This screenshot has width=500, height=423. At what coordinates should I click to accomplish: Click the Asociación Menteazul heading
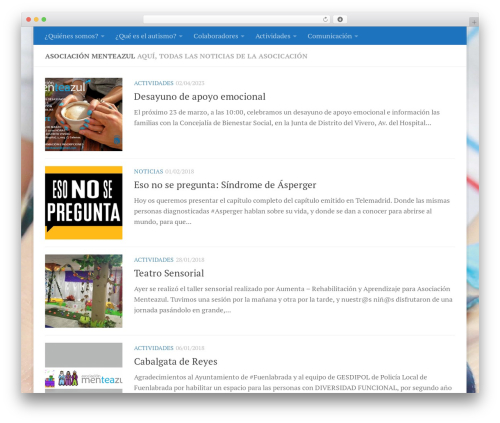click(90, 56)
